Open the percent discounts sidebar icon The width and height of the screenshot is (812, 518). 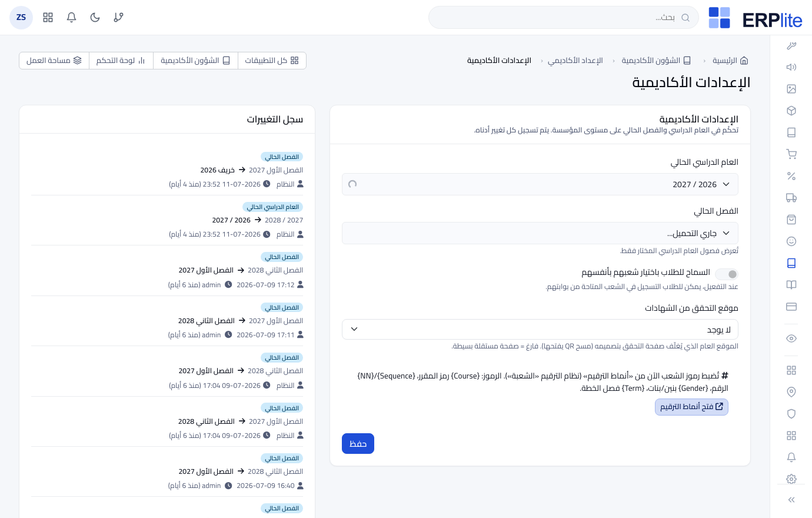[x=791, y=176]
